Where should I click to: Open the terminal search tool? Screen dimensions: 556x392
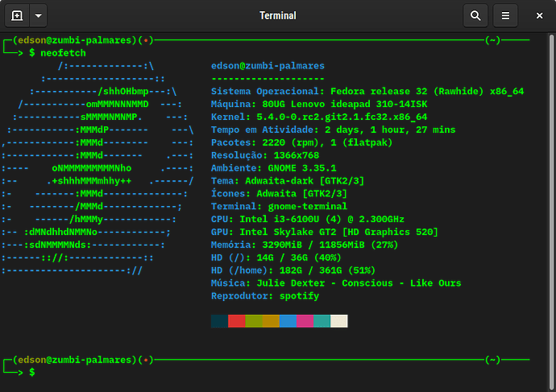click(x=475, y=15)
